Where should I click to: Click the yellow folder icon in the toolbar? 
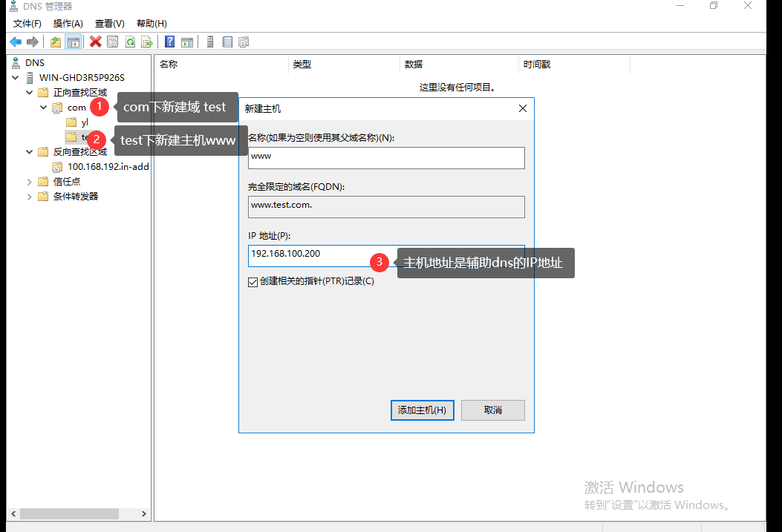click(x=56, y=42)
